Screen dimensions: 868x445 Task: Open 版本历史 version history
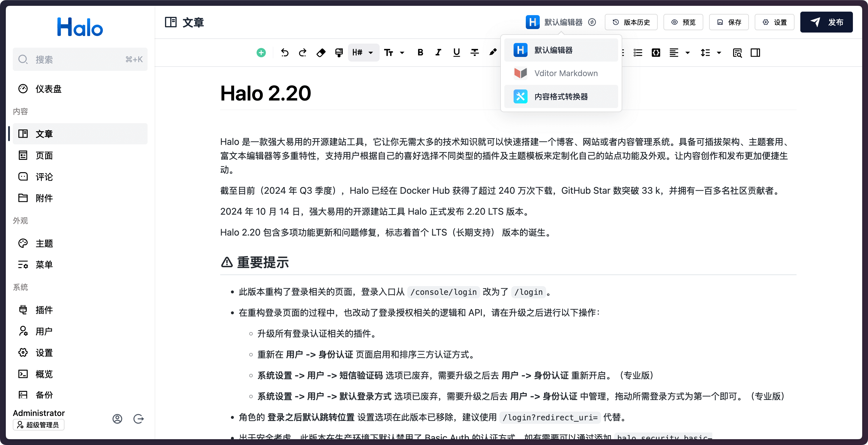pos(631,22)
